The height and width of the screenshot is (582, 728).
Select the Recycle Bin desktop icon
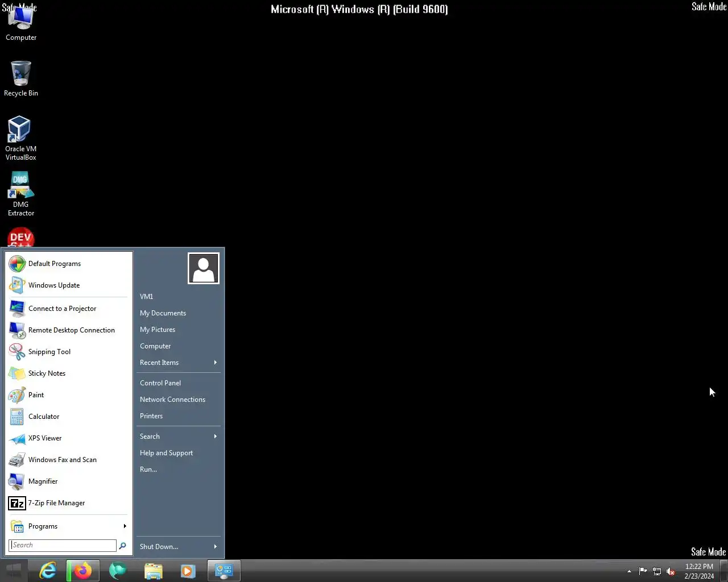click(21, 78)
